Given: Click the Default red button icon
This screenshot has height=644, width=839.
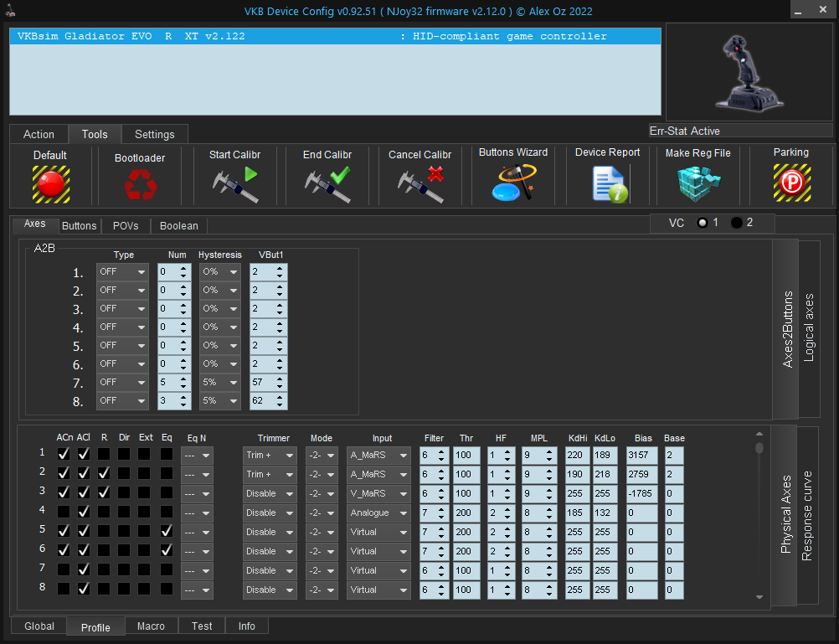Looking at the screenshot, I should pos(51,184).
